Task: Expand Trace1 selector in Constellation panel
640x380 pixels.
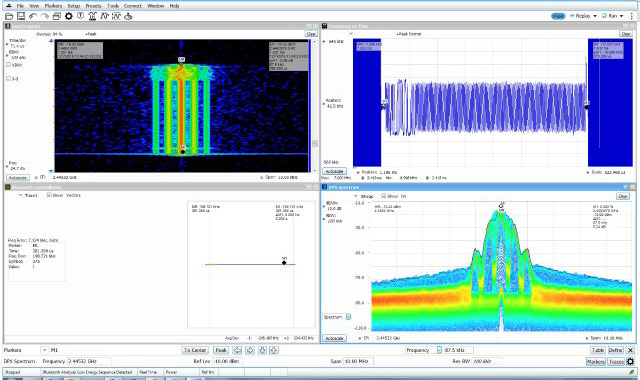Action: click(20, 196)
